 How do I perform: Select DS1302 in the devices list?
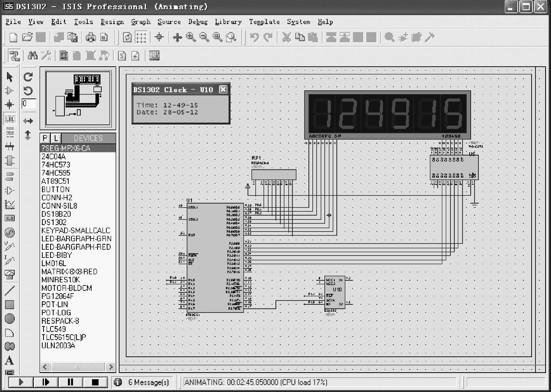click(x=54, y=222)
